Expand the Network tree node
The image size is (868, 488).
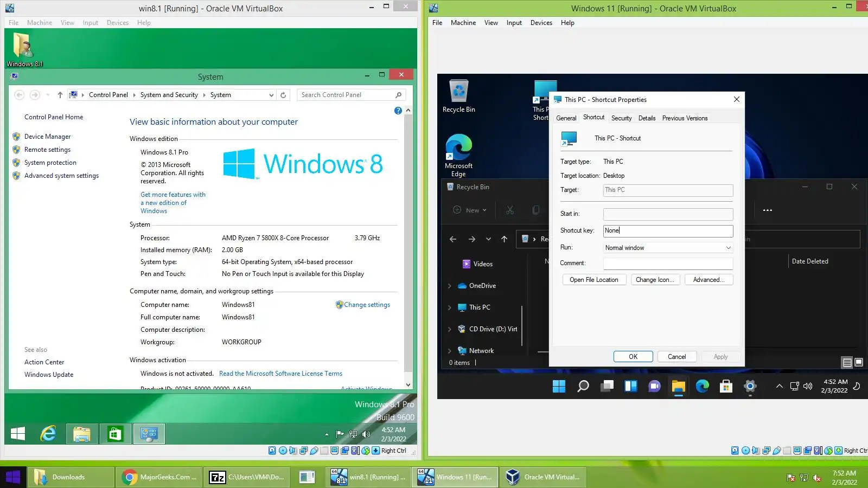tap(450, 351)
